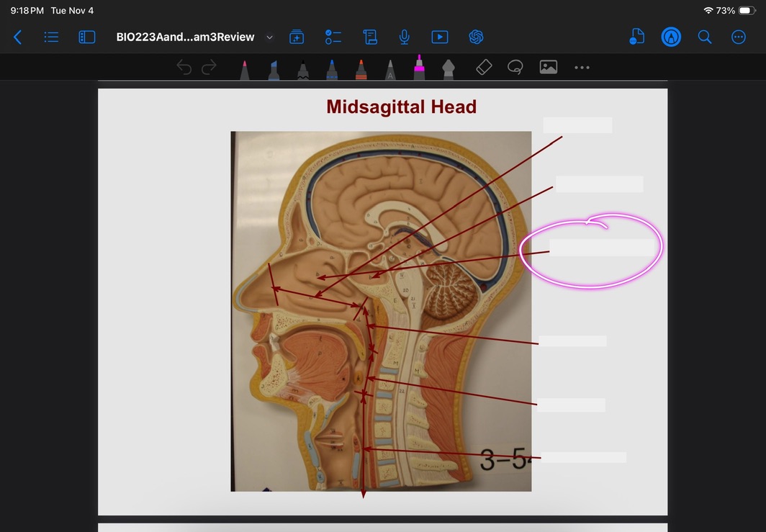Open the more options circle menu

pos(739,37)
